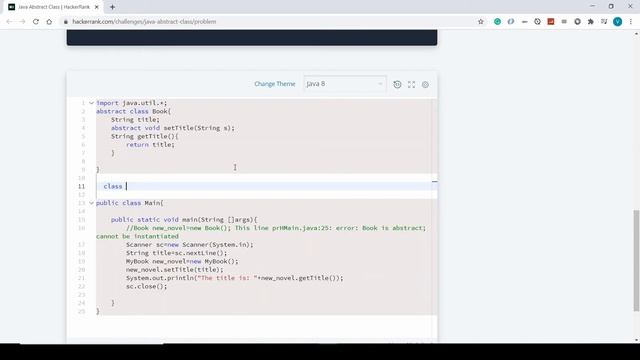
Task: Go forward in browser history
Action: [22, 22]
